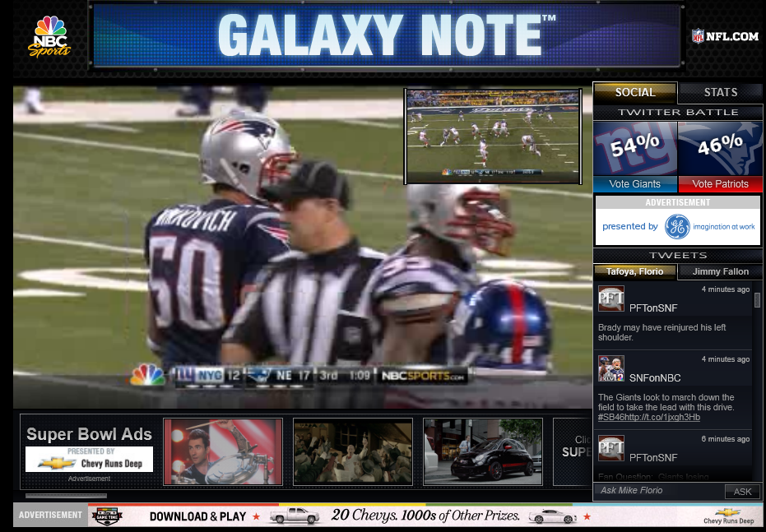Image resolution: width=766 pixels, height=532 pixels.
Task: Click the SNFonNBC avatar icon
Action: click(x=611, y=368)
